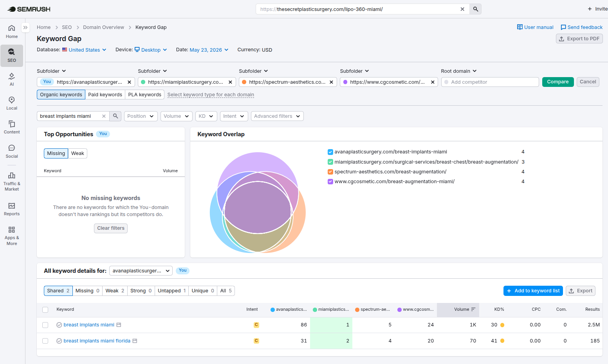Click the Semrush logo
The width and height of the screenshot is (608, 364).
click(x=29, y=9)
